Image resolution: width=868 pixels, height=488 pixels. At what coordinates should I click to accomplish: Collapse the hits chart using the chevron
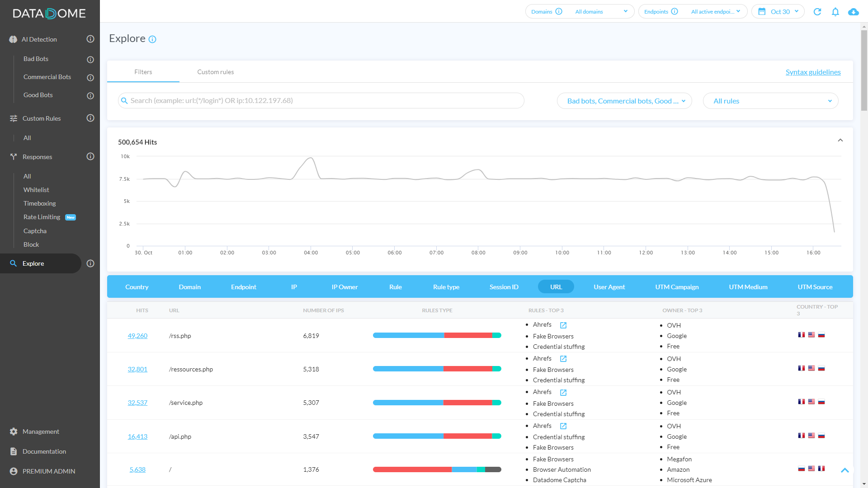tap(840, 140)
